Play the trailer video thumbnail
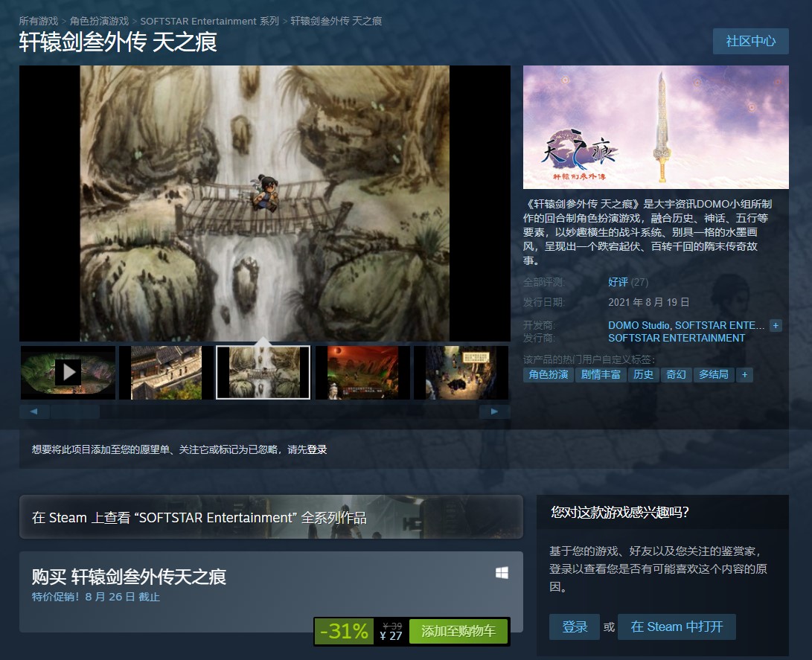This screenshot has width=812, height=660. click(68, 372)
